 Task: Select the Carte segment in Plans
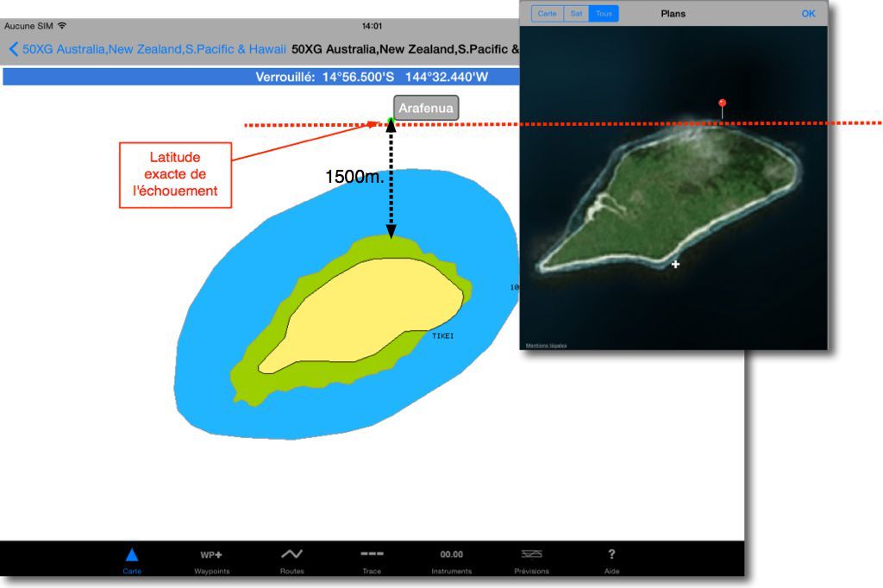click(x=547, y=14)
